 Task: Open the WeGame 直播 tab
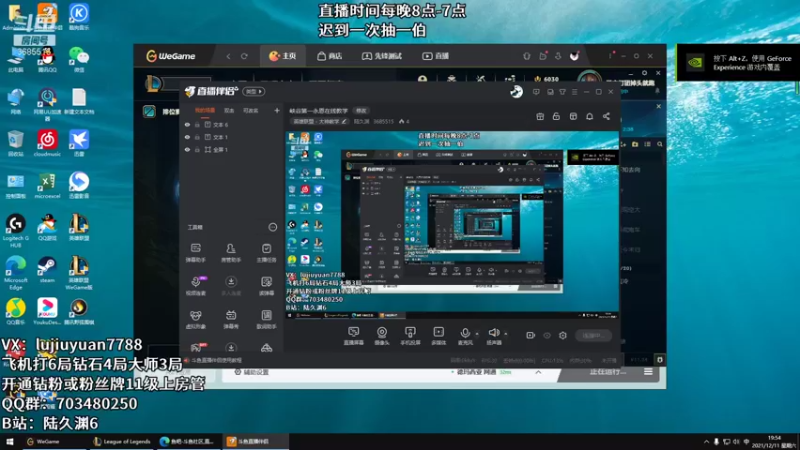click(x=436, y=56)
